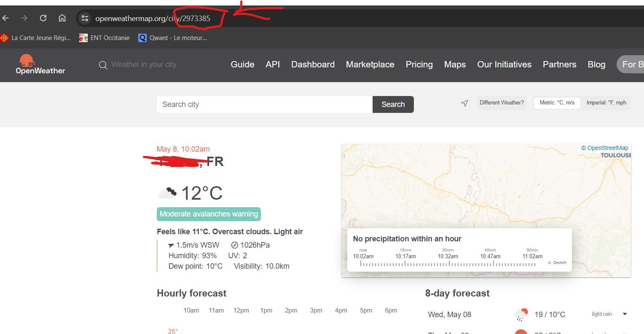Click the 12pm hourly forecast label
The width and height of the screenshot is (644, 334).
pyautogui.click(x=241, y=310)
